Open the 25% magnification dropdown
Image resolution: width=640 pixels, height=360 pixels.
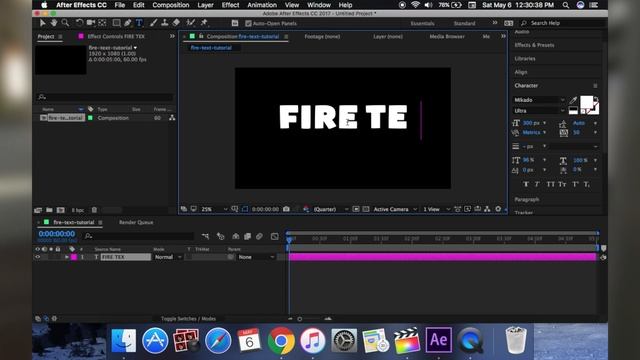click(x=214, y=209)
